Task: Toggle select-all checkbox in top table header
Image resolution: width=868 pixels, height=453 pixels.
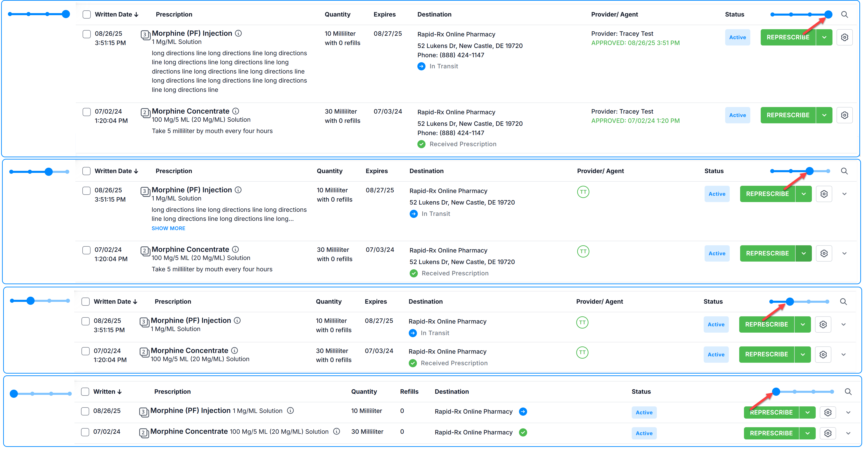Action: (87, 14)
